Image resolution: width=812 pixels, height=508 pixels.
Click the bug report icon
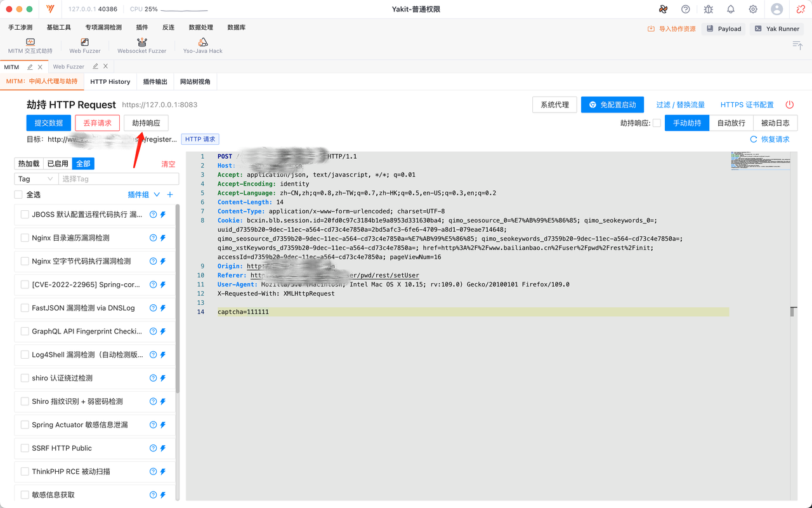click(x=708, y=9)
